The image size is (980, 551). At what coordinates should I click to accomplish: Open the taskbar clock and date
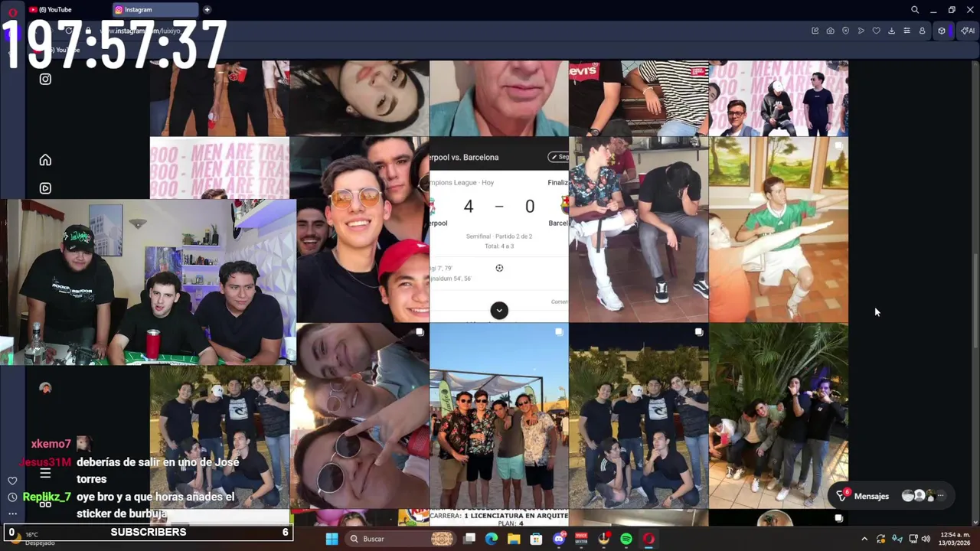click(x=955, y=539)
